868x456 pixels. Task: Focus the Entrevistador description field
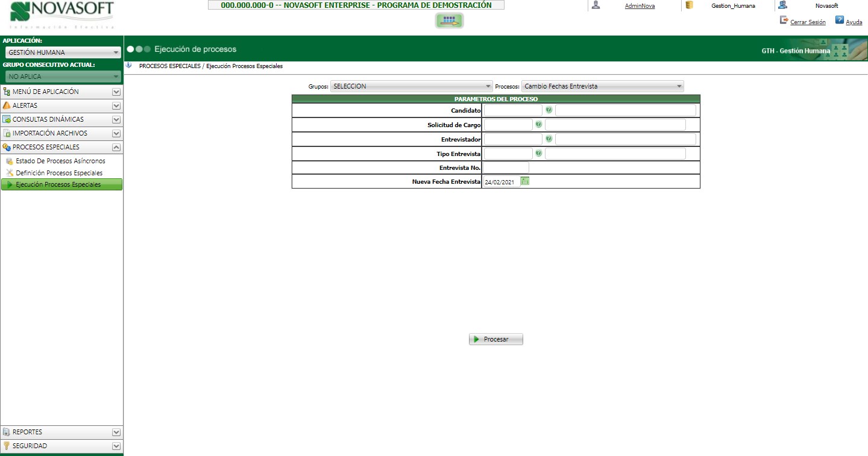[x=626, y=139]
